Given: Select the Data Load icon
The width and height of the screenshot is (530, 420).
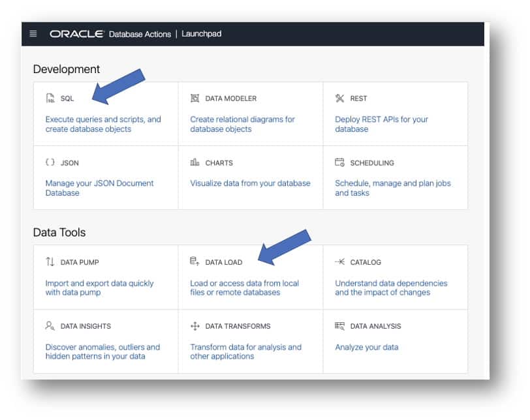Looking at the screenshot, I should [194, 262].
